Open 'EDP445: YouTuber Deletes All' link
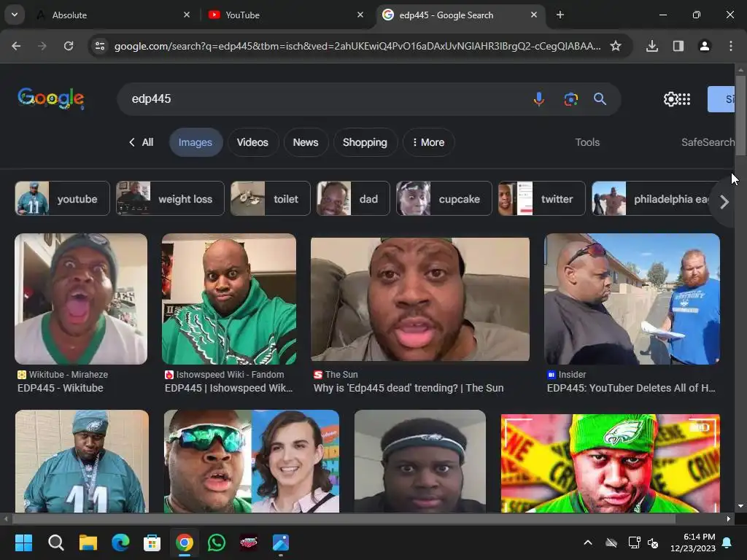 coord(631,388)
